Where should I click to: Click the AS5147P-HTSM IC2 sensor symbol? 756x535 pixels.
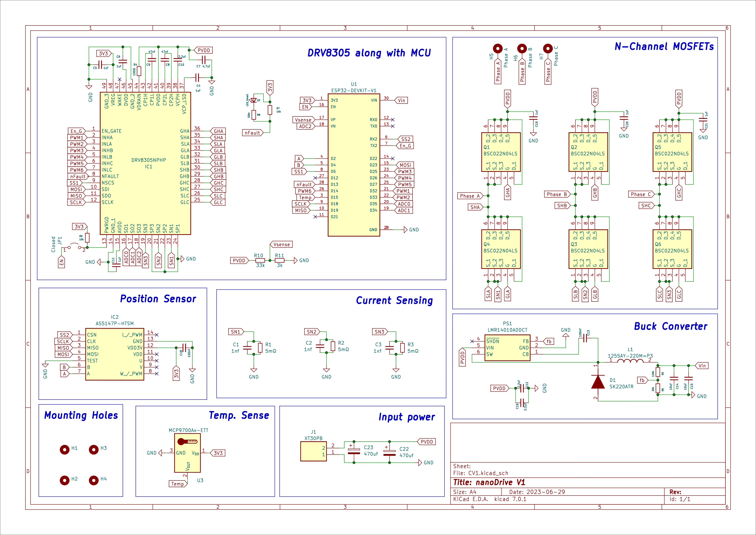pyautogui.click(x=115, y=354)
